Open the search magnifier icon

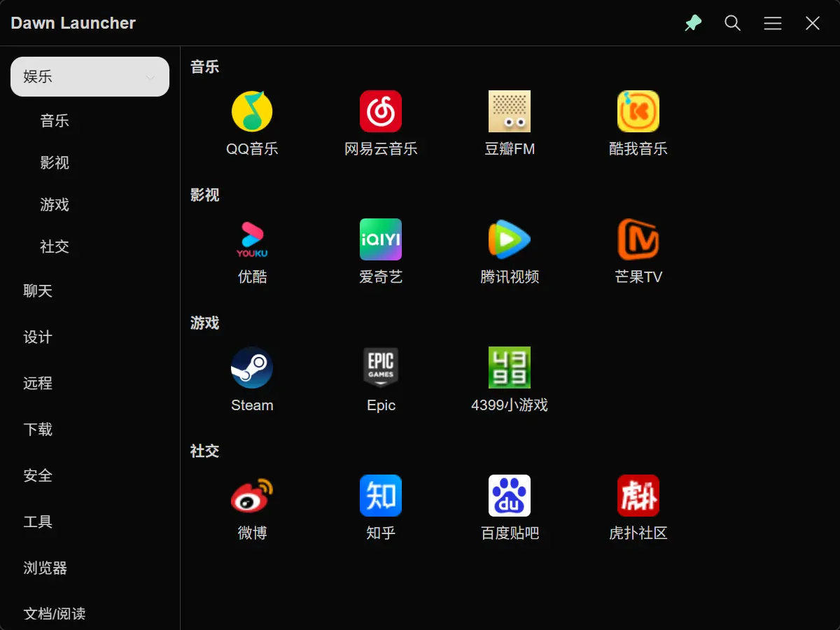[733, 23]
